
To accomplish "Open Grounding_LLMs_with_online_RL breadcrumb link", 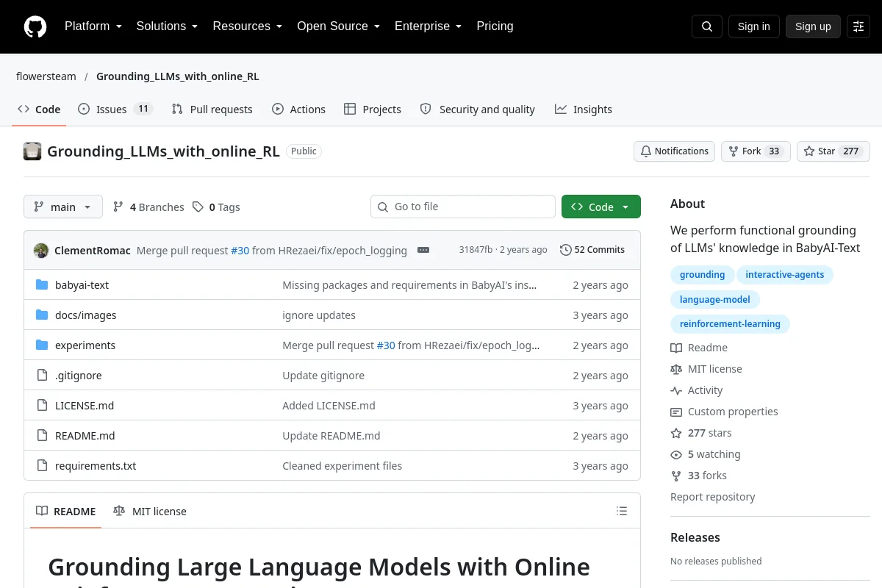I will (x=178, y=76).
